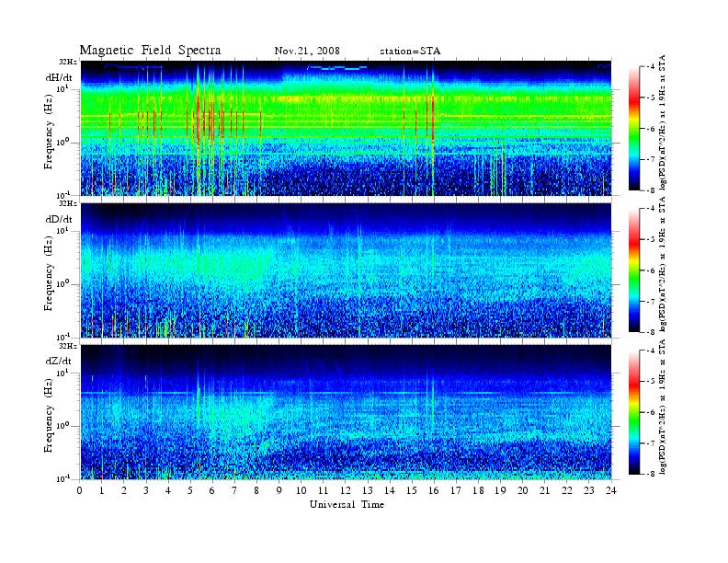
Task: Click the color bar beside the dH/dt panel
Action: point(633,129)
